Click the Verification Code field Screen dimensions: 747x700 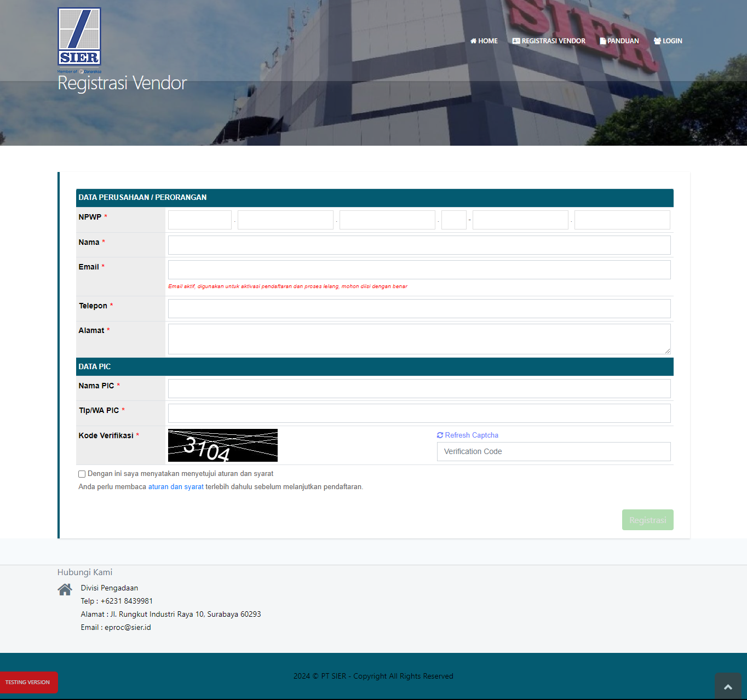tap(554, 451)
